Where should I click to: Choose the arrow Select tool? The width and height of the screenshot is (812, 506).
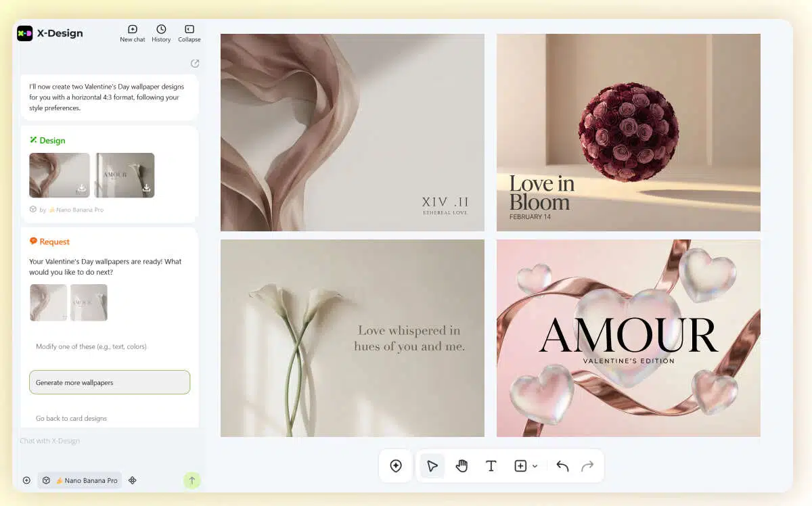click(x=432, y=465)
